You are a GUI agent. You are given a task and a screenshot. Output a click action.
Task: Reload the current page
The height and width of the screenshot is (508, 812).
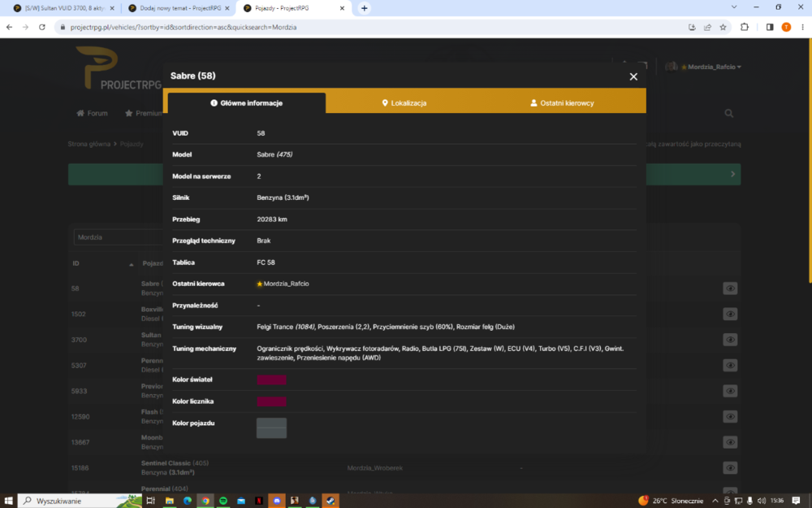coord(42,27)
